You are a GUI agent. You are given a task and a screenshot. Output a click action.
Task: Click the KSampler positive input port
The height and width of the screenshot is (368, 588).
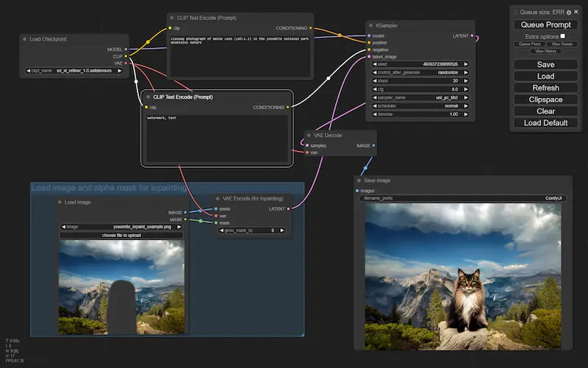coord(369,43)
